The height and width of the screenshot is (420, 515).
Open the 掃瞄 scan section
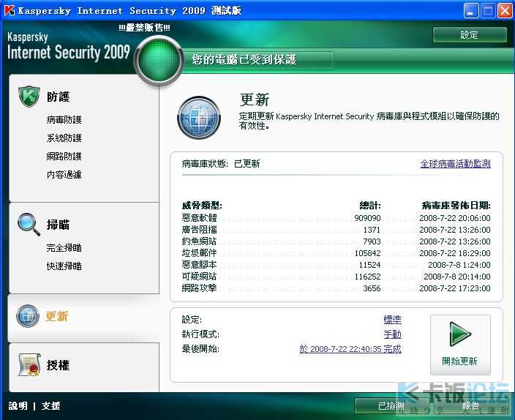[x=58, y=225]
